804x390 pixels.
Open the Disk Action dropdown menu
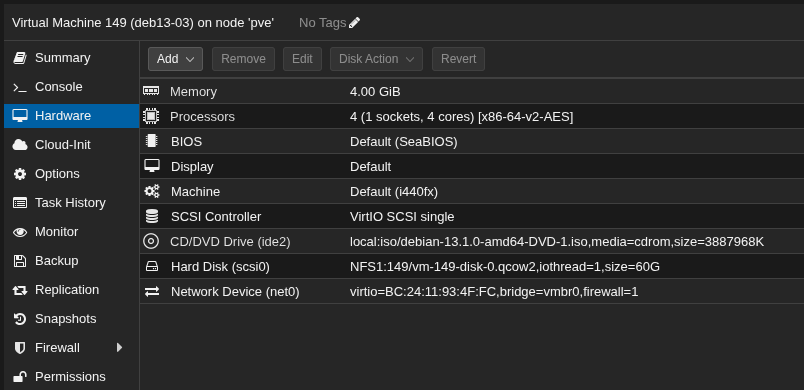click(376, 59)
